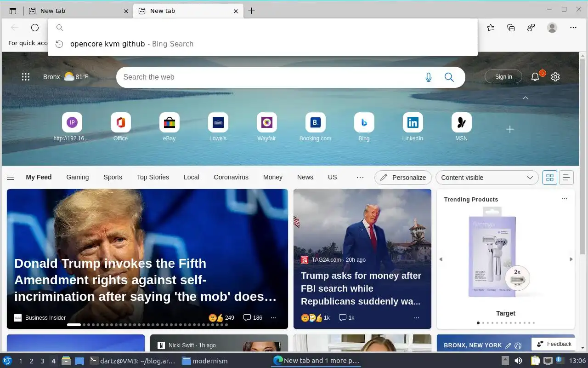The height and width of the screenshot is (368, 588).
Task: Open more options on Business Insider story
Action: tap(273, 317)
